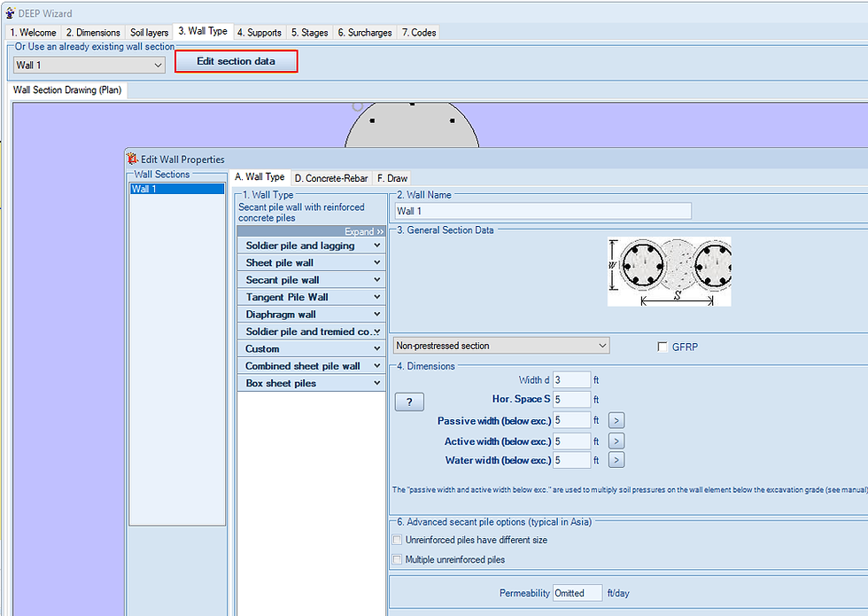Click the DEEP Wizard title bar icon
Image resolution: width=868 pixels, height=616 pixels.
(x=10, y=12)
